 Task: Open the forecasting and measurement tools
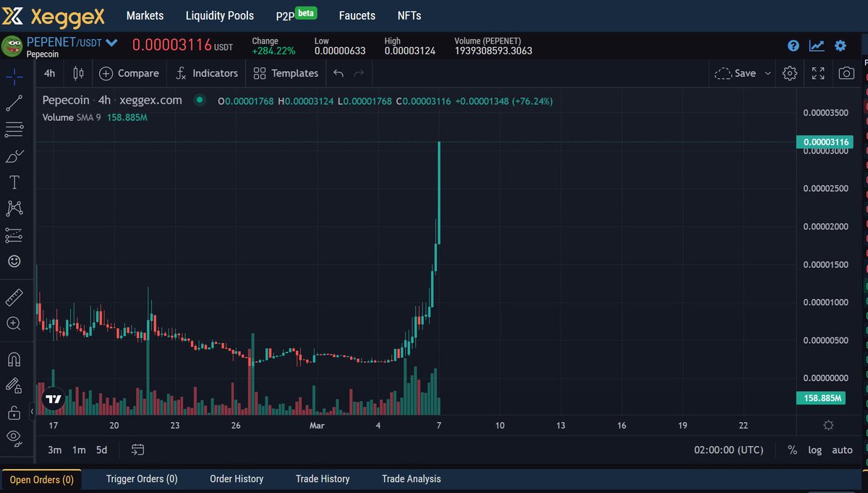(14, 235)
